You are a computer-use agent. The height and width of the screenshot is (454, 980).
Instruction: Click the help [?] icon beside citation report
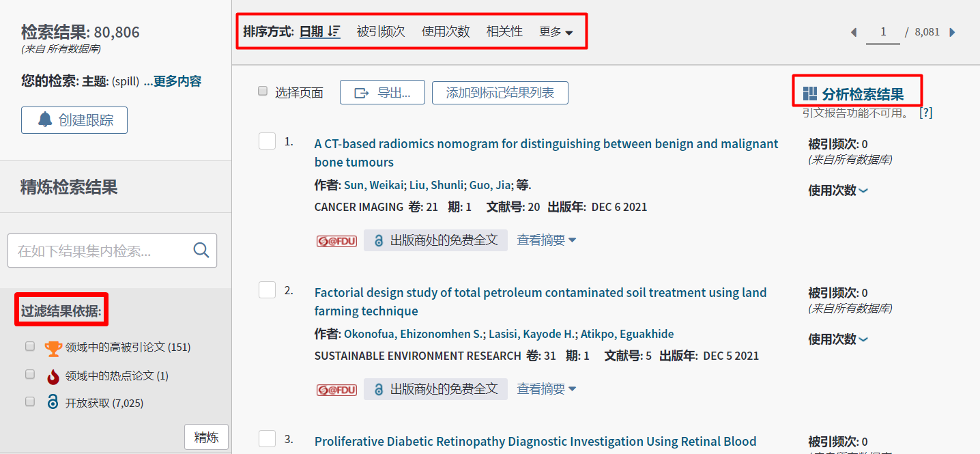pyautogui.click(x=925, y=113)
